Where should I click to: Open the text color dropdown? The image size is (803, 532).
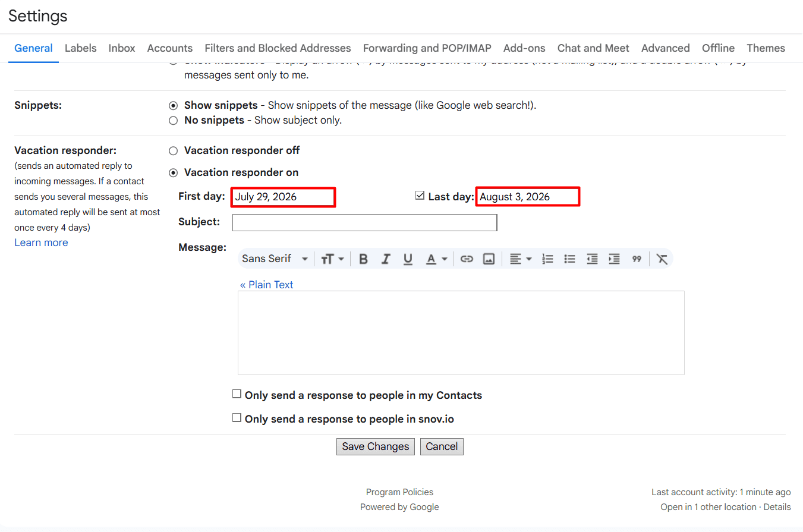[x=436, y=259]
